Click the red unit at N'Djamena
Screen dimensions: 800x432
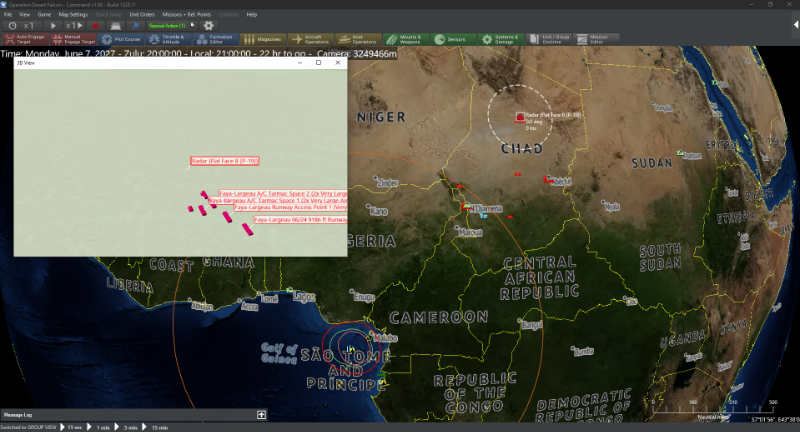(466, 207)
